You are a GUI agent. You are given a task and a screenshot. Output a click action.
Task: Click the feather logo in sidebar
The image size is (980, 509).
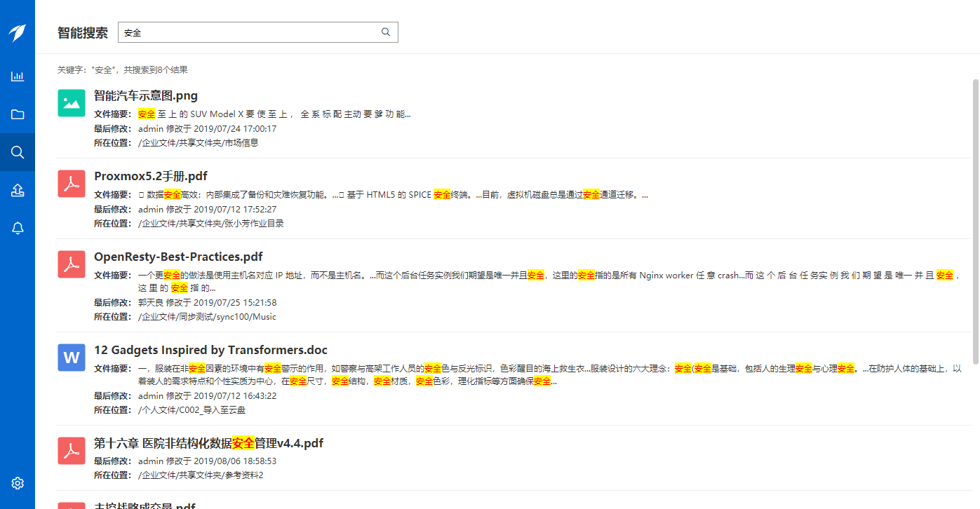point(18,33)
